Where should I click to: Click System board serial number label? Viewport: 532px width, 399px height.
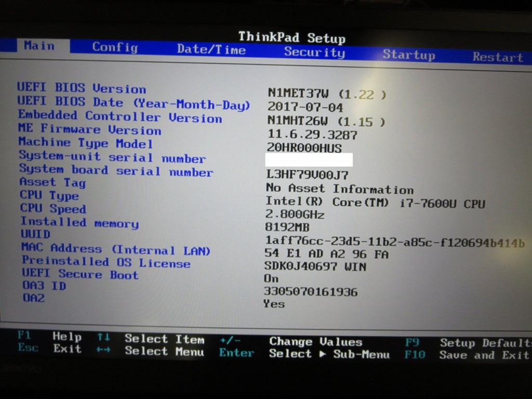[x=116, y=170]
